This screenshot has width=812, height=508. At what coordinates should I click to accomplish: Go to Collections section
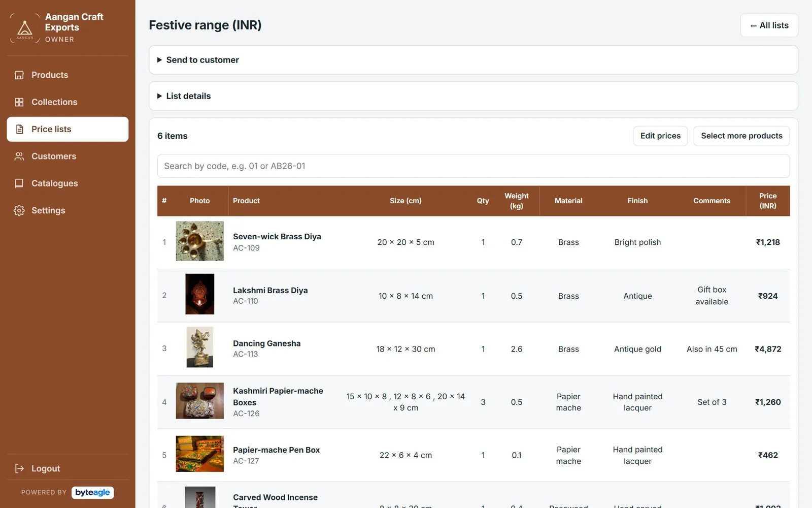point(67,102)
